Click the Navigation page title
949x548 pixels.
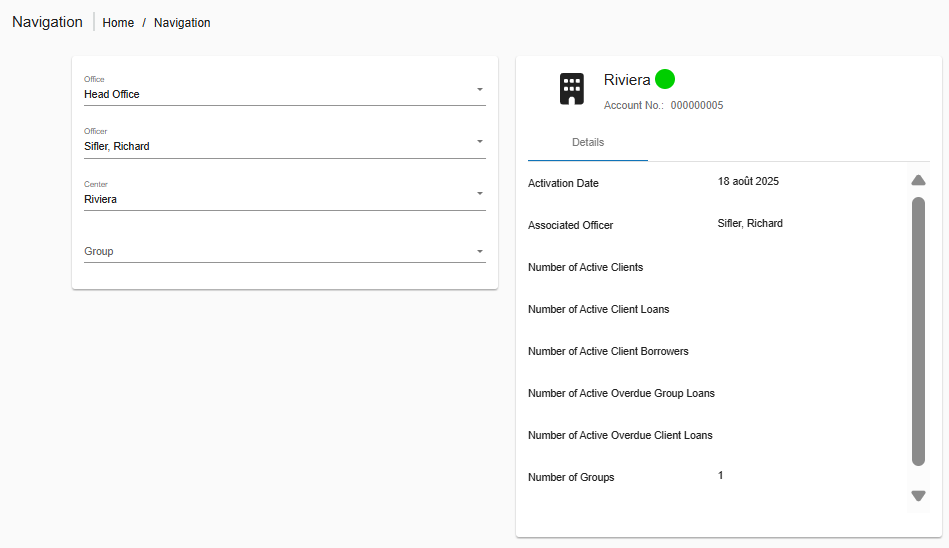(47, 22)
